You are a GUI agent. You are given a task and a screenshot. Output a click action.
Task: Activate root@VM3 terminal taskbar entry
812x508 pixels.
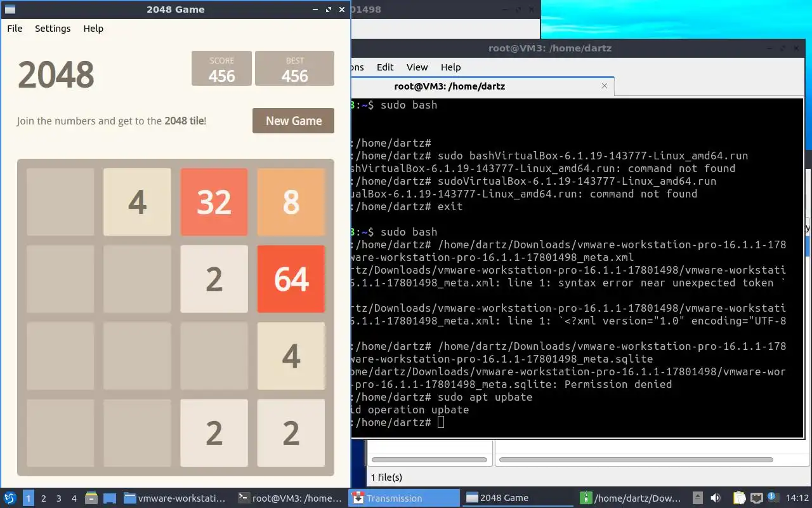[x=289, y=498]
